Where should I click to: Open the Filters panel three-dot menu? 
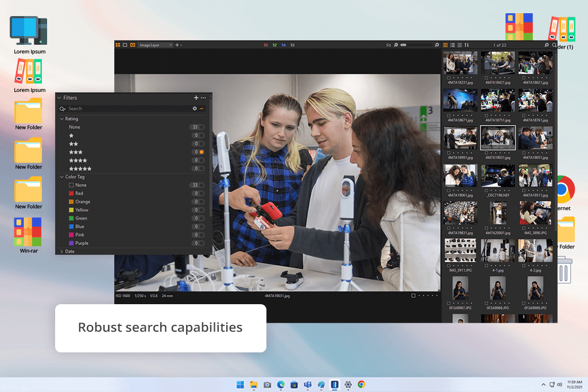click(203, 98)
